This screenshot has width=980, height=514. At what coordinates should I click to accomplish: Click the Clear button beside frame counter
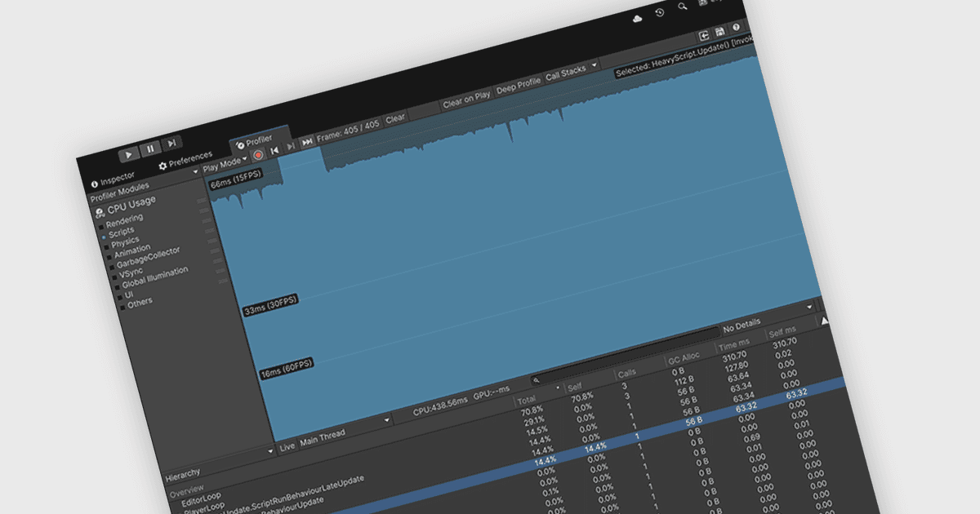coord(395,118)
